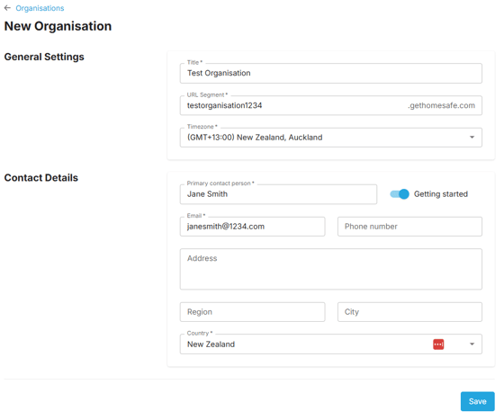Save the new organisation

tap(477, 401)
